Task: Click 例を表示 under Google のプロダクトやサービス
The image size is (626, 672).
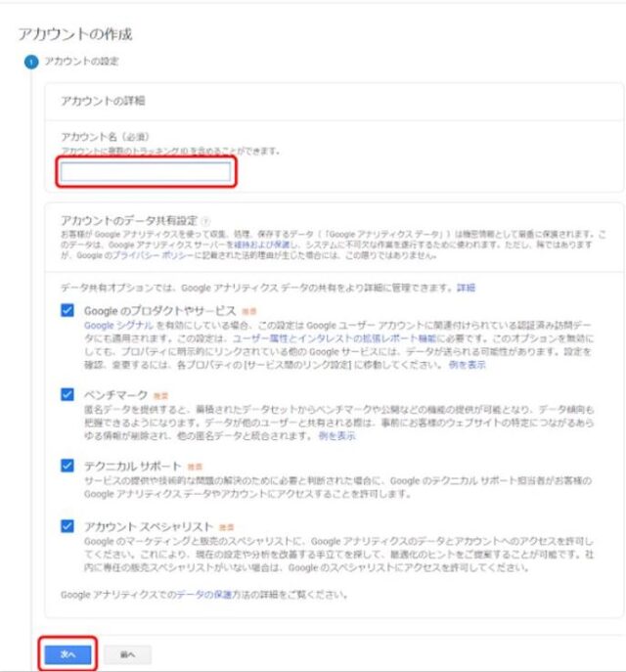Action: pos(467,365)
